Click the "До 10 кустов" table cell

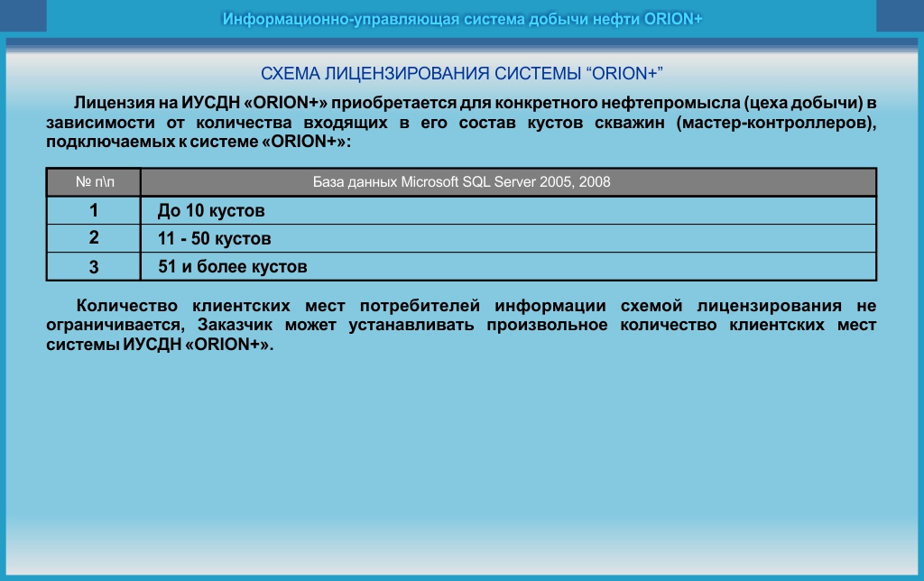(x=211, y=212)
